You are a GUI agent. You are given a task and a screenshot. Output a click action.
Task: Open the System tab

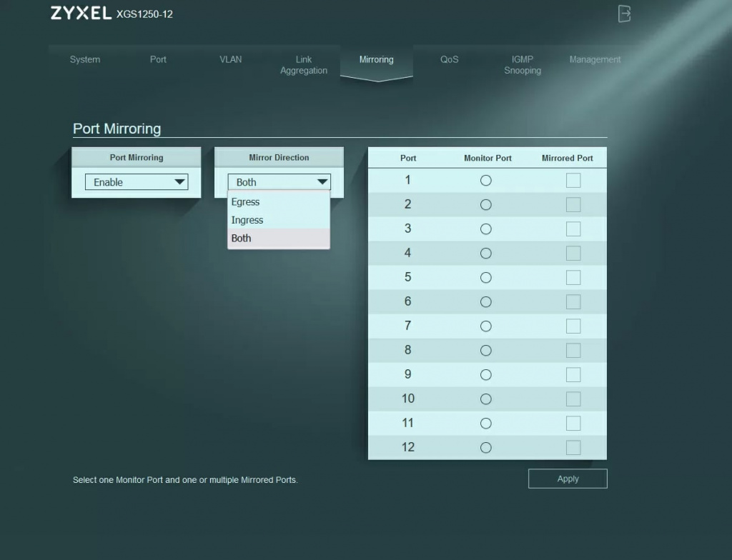click(85, 60)
